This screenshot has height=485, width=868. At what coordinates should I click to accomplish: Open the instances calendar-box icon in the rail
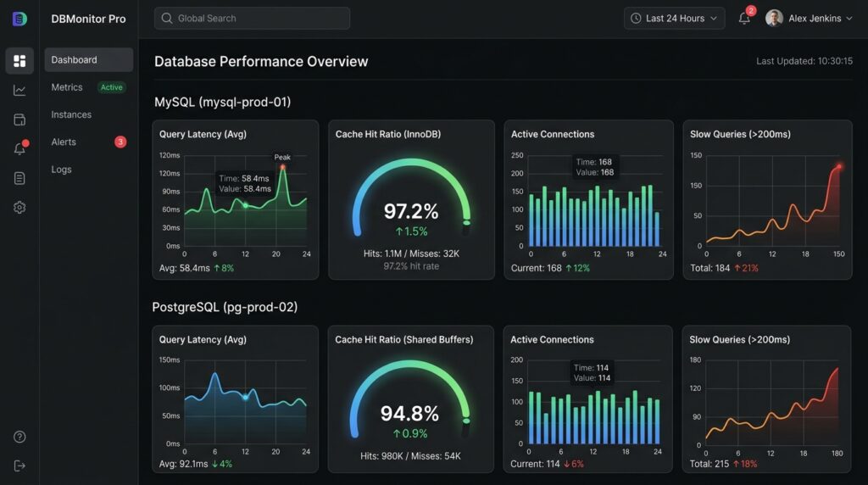pyautogui.click(x=19, y=120)
